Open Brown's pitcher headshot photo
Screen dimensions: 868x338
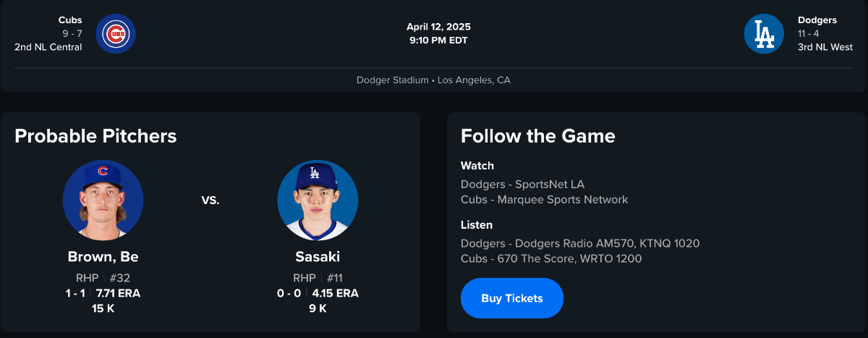pyautogui.click(x=103, y=200)
